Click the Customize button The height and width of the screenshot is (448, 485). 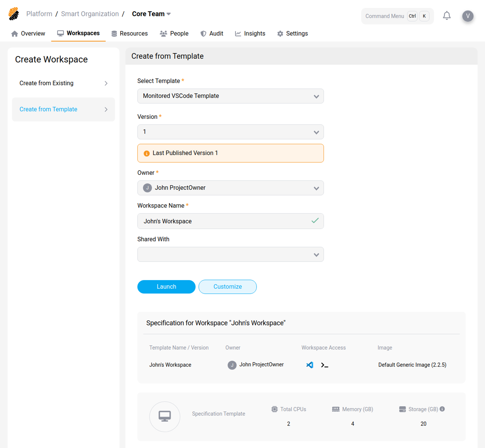(x=228, y=287)
